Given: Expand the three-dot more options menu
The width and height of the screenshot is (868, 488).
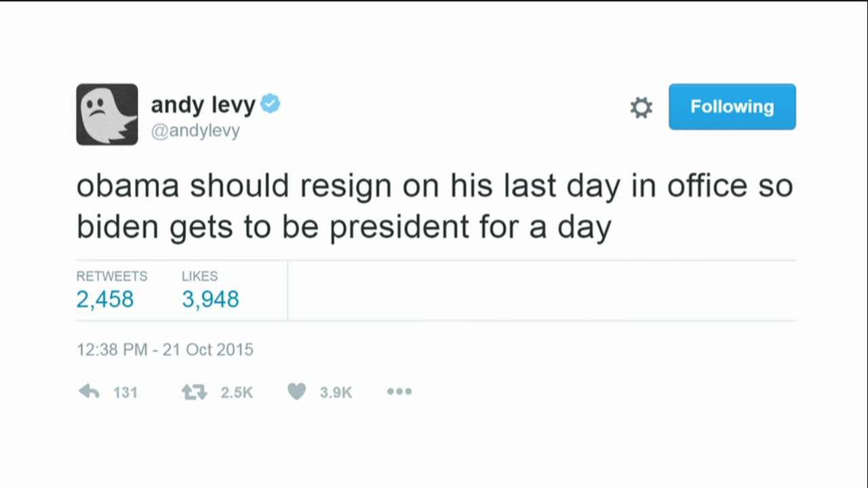Looking at the screenshot, I should pyautogui.click(x=399, y=392).
